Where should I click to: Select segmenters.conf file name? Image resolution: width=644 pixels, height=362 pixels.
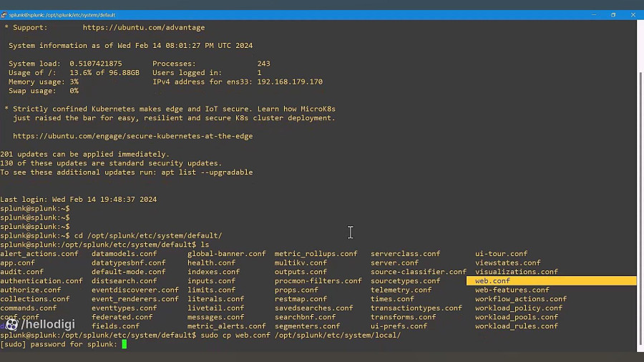click(307, 326)
